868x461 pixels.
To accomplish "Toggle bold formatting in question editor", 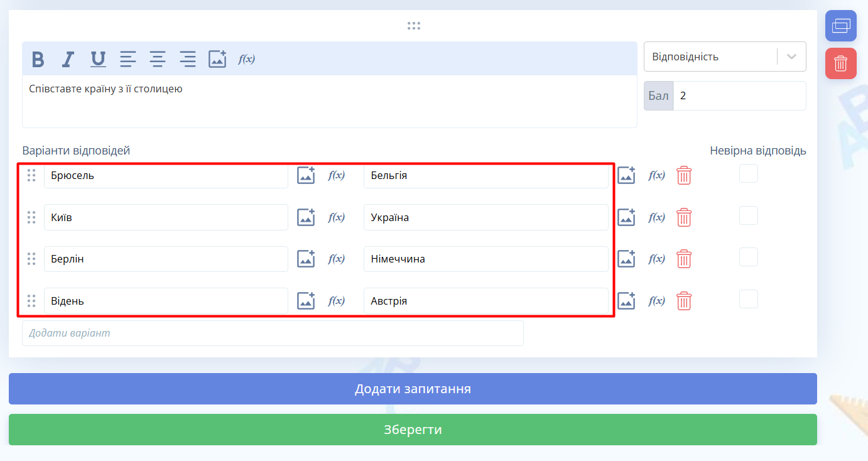I will tap(38, 59).
